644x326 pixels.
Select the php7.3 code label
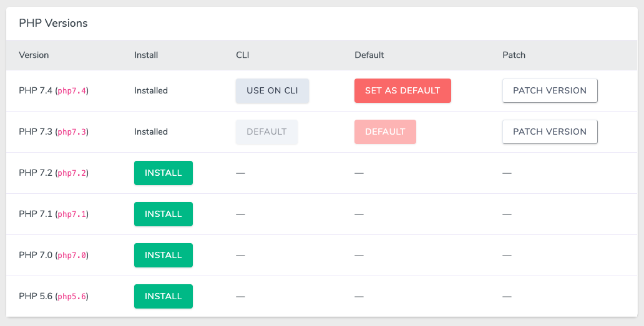click(72, 132)
